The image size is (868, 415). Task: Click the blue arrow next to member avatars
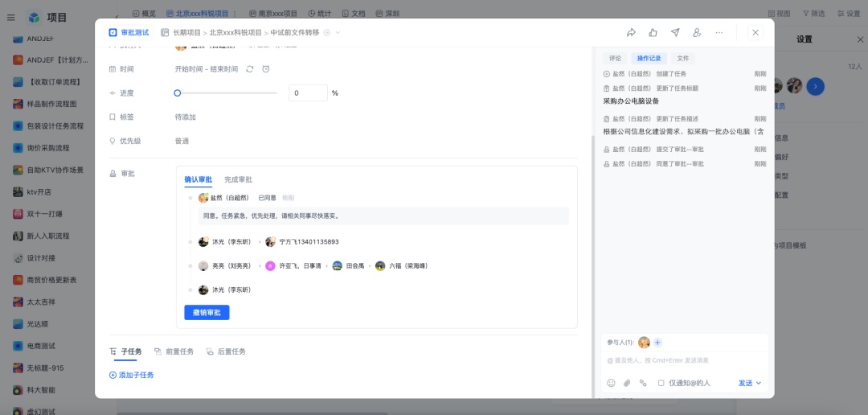[816, 86]
